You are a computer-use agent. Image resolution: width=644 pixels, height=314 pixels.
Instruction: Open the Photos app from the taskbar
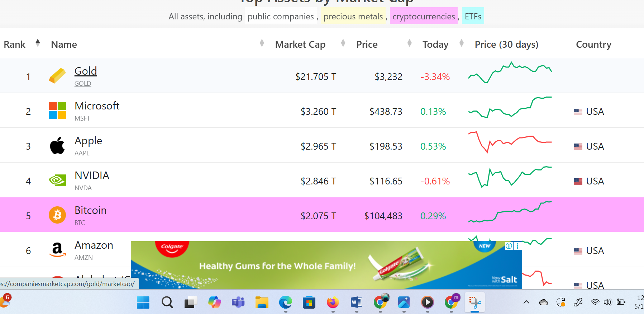point(404,303)
